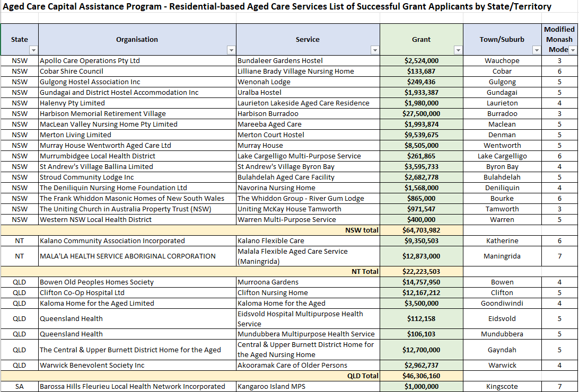Screen dimensions: 579x392
Task: Select Lilliane Brady Village Nursing Home cell
Action: point(308,71)
